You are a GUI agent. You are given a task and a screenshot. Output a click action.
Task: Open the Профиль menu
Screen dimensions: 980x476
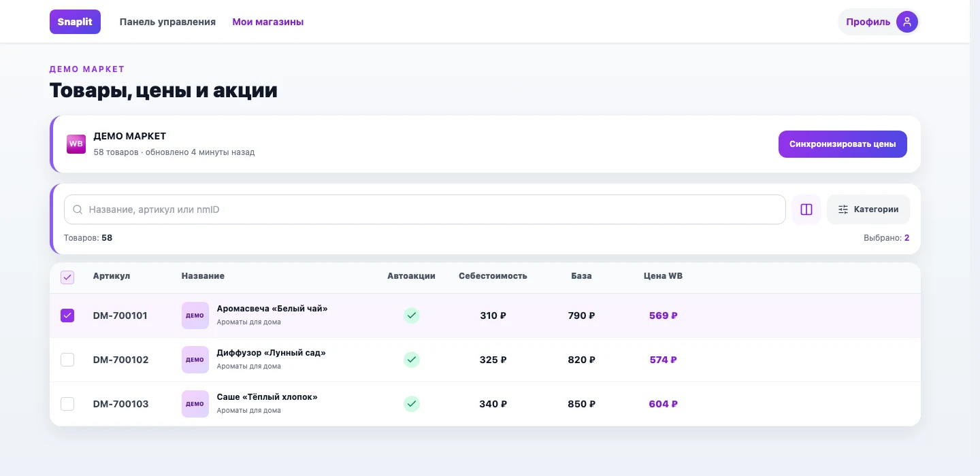(878, 22)
